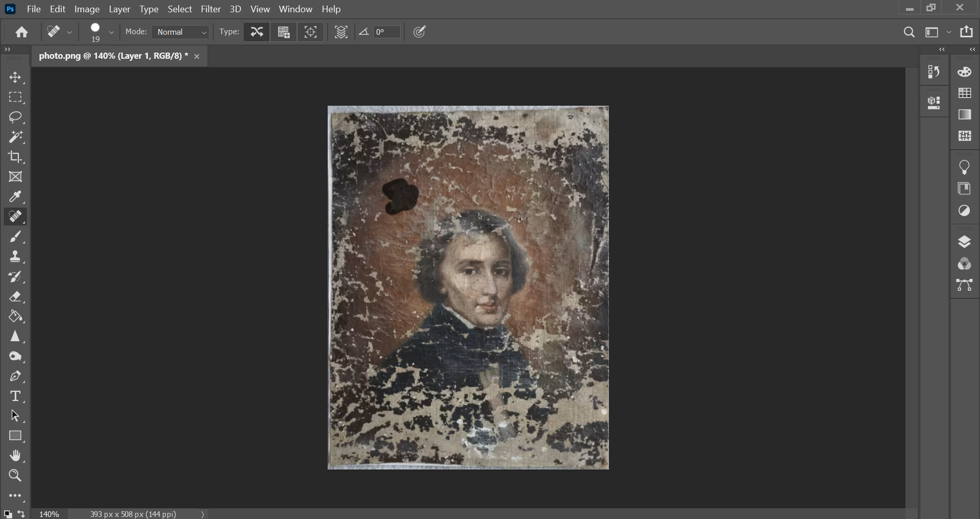Click the brush angle input field

click(387, 32)
